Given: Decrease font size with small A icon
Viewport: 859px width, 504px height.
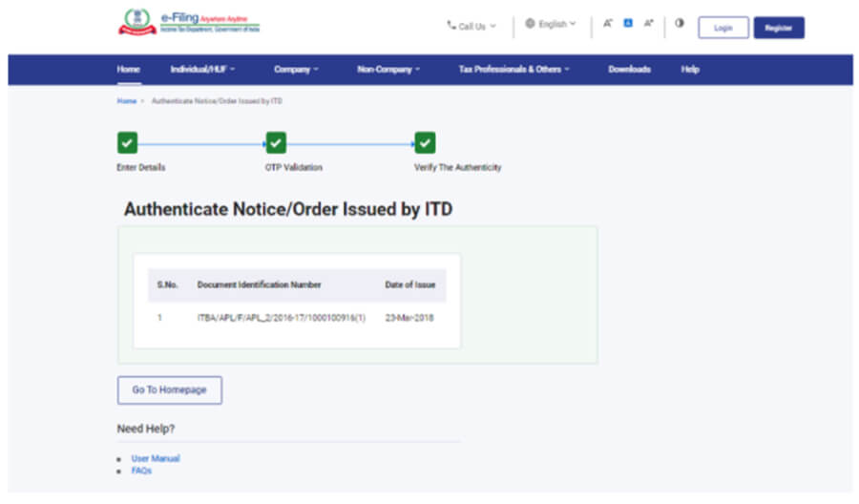Looking at the screenshot, I should tap(607, 25).
